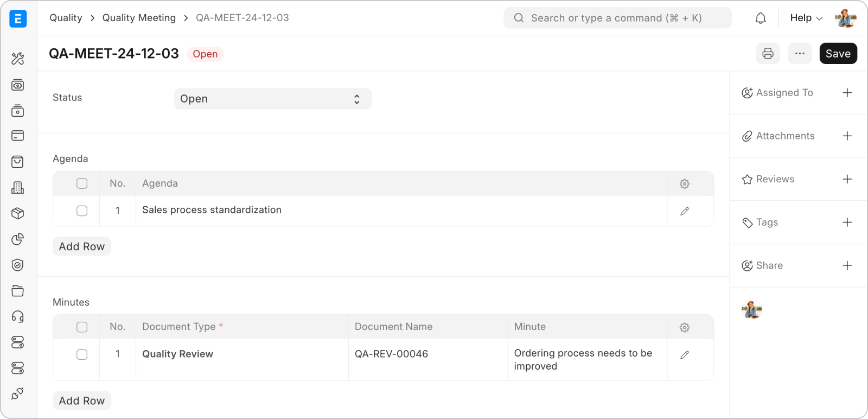Open the Status dropdown
Viewport: 868px width, 419px height.
click(272, 99)
